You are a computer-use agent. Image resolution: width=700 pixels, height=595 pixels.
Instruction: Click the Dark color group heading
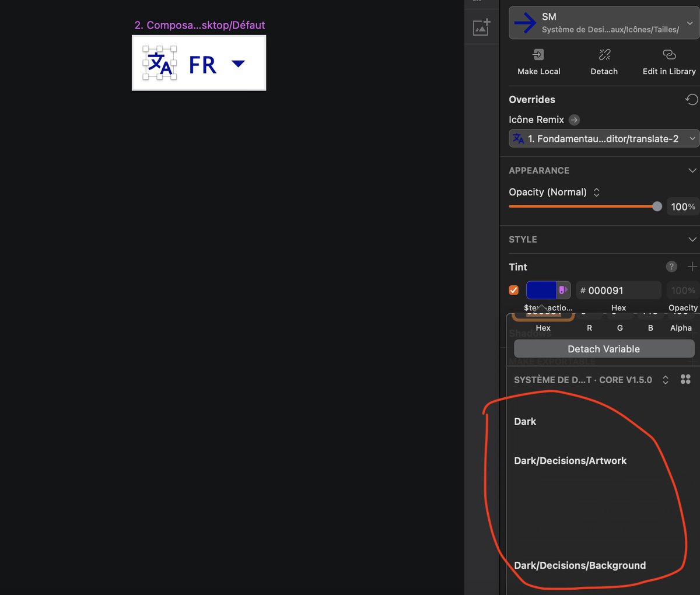pyautogui.click(x=525, y=421)
